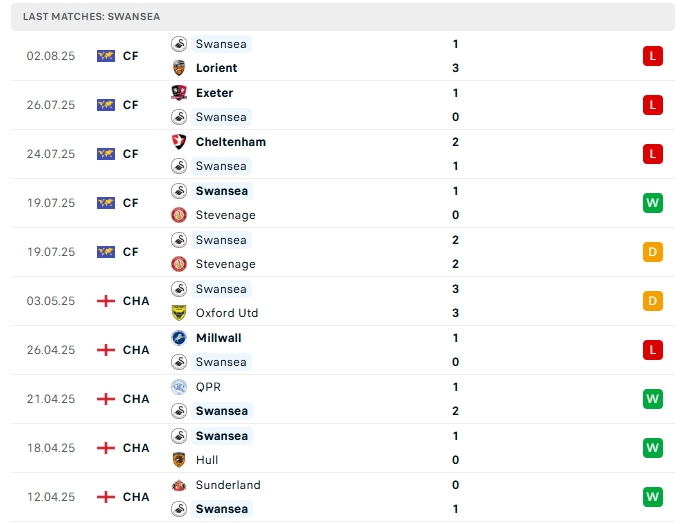The image size is (685, 524).
Task: Click the Exeter club crest icon
Action: 179,93
